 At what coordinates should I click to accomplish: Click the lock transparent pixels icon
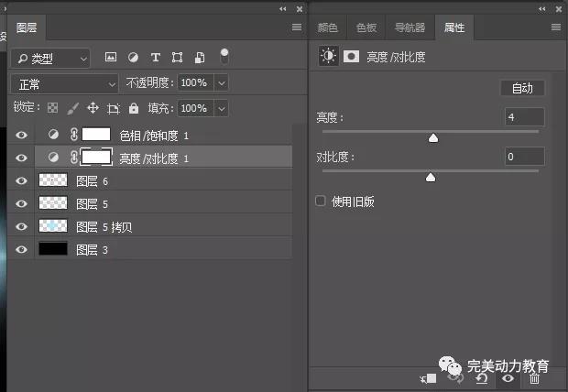[53, 108]
